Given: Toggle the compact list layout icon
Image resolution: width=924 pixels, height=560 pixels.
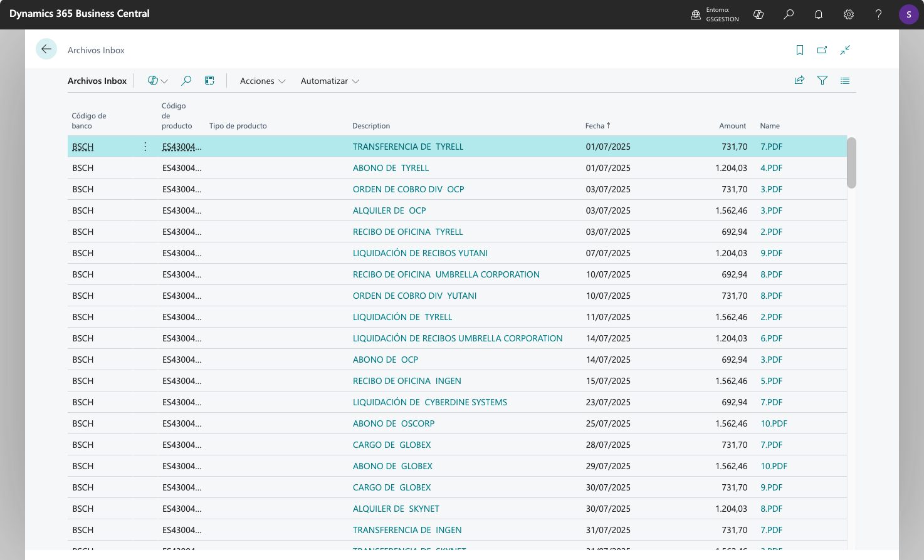Looking at the screenshot, I should [x=845, y=80].
